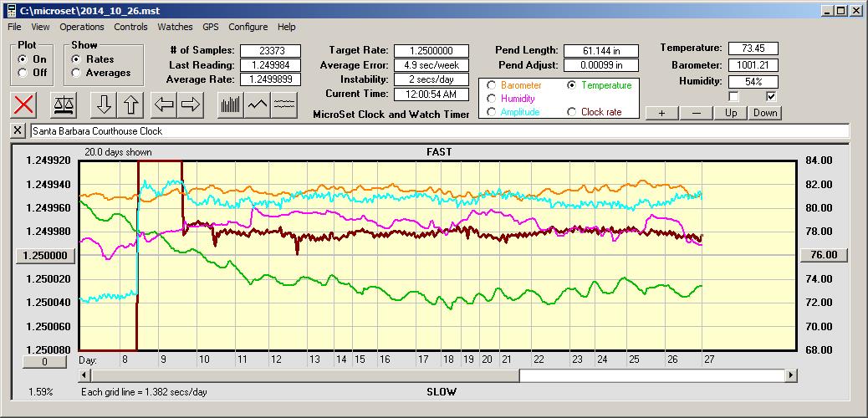868x418 pixels.
Task: Click the Temperature value 73.45
Action: pos(753,48)
